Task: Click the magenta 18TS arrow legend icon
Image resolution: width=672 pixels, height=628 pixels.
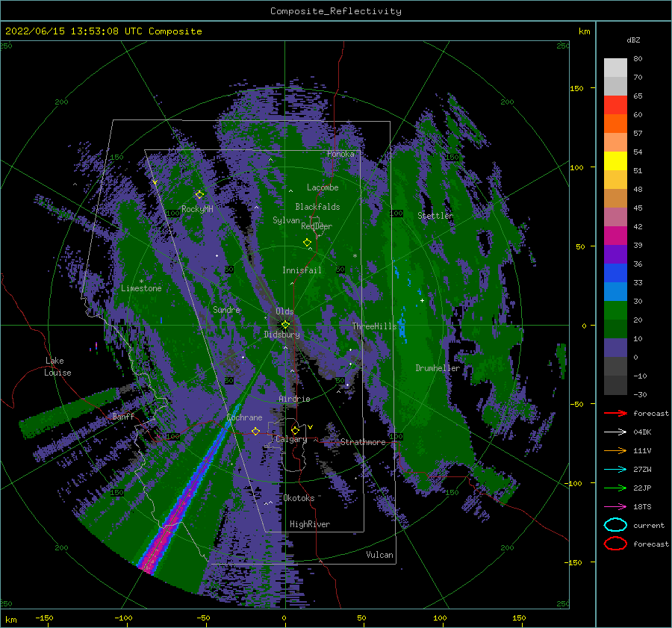Action: click(x=615, y=507)
